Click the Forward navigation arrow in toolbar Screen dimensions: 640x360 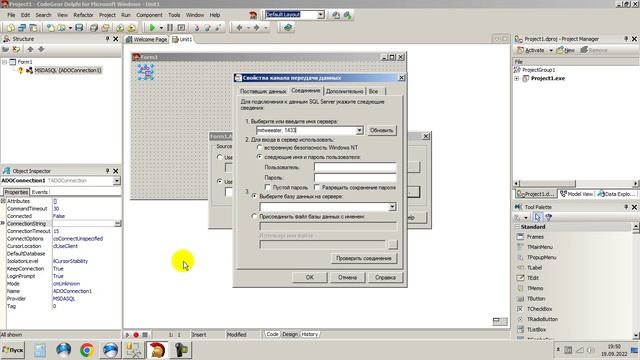pyautogui.click(x=256, y=28)
